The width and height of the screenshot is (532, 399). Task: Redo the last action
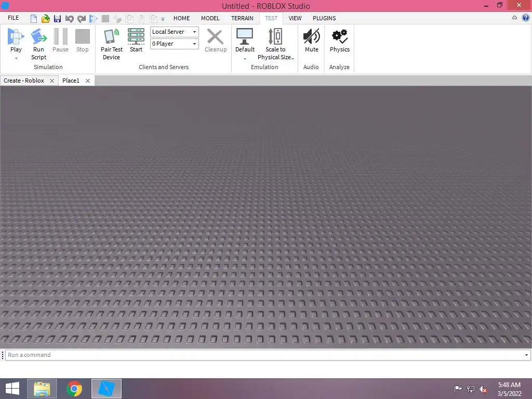pos(82,18)
